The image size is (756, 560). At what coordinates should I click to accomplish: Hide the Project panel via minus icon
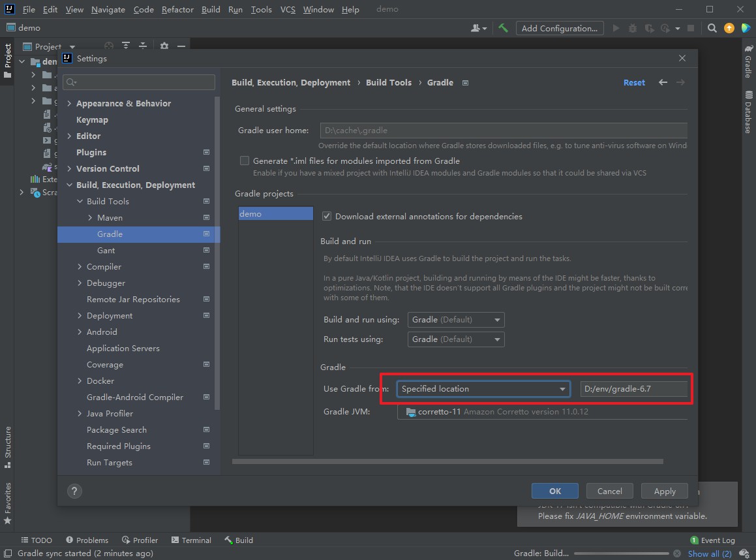[x=181, y=46]
